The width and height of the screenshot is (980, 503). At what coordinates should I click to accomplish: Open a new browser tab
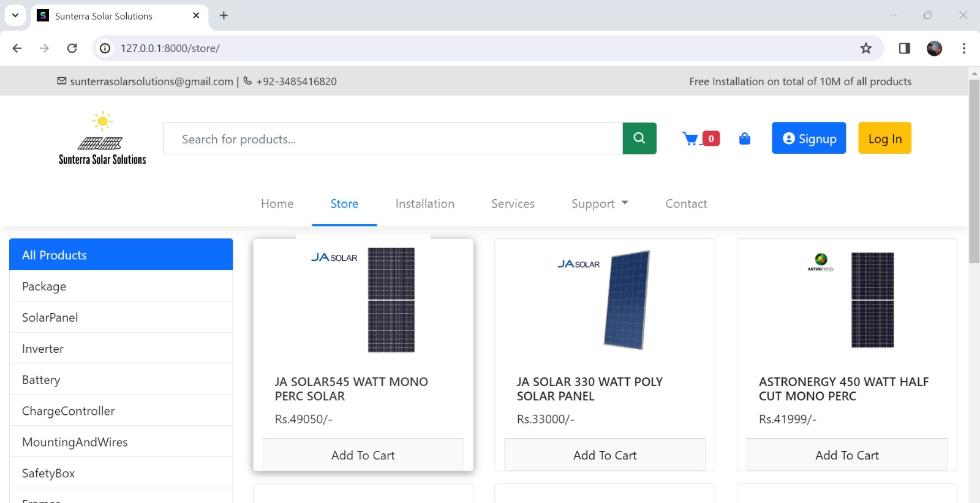click(224, 15)
